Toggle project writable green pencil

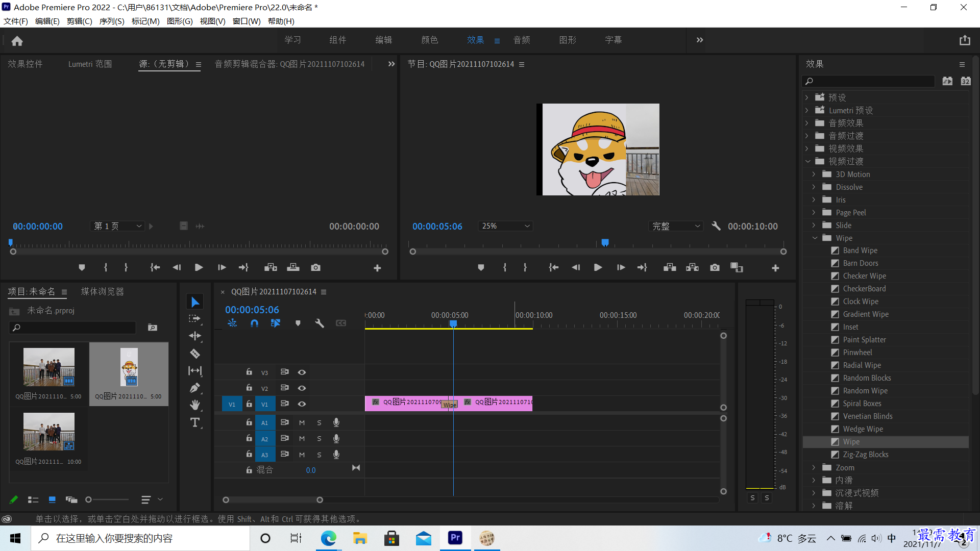[x=14, y=499]
